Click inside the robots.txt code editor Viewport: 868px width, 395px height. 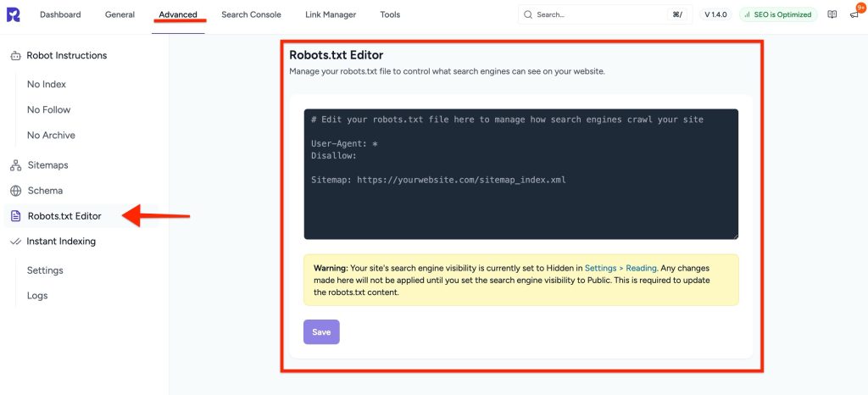coord(520,203)
